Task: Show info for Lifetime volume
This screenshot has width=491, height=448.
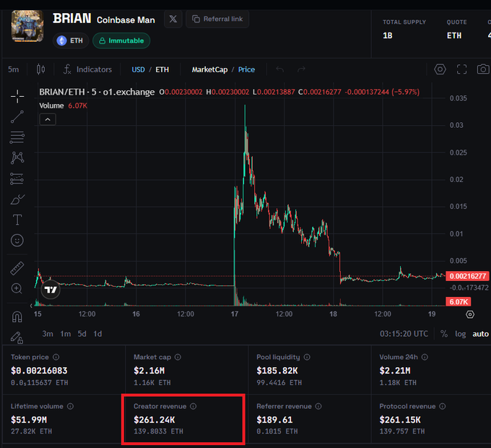Action: click(71, 406)
